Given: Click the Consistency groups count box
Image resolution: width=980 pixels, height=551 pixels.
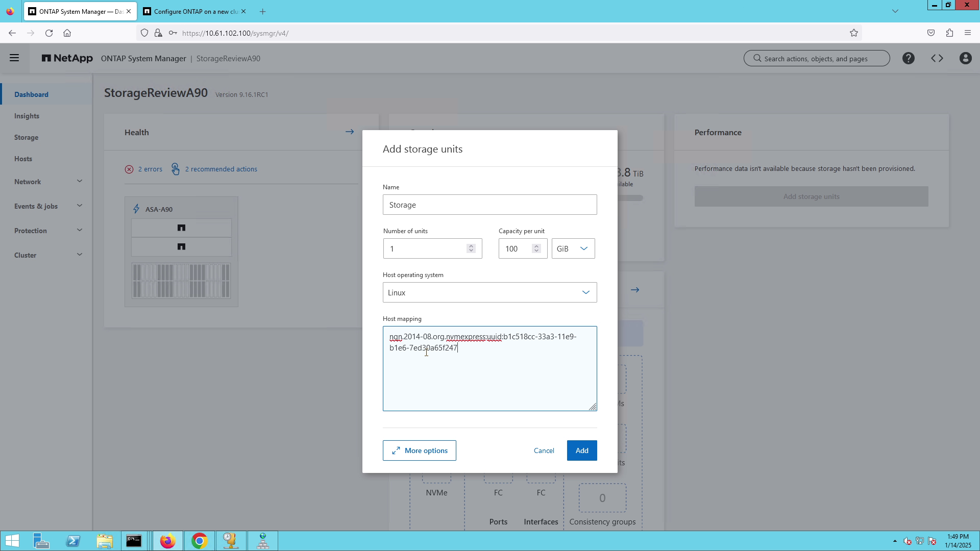Looking at the screenshot, I should tap(602, 498).
